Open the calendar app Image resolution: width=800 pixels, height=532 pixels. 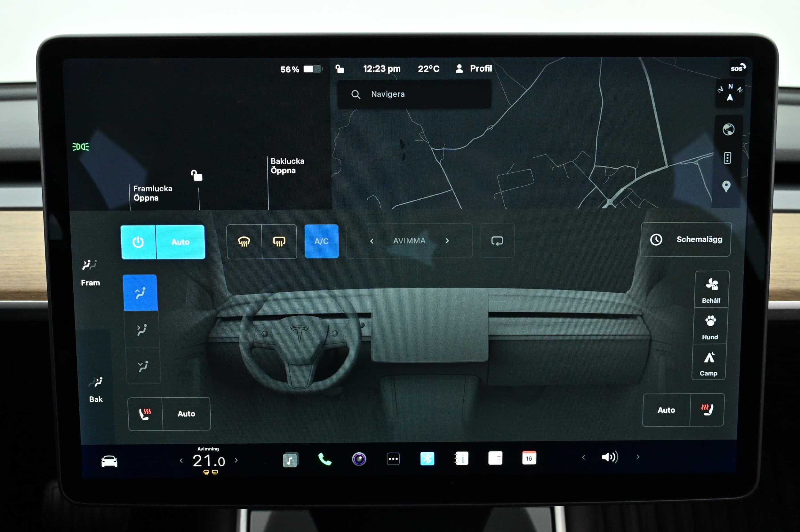pos(529,458)
